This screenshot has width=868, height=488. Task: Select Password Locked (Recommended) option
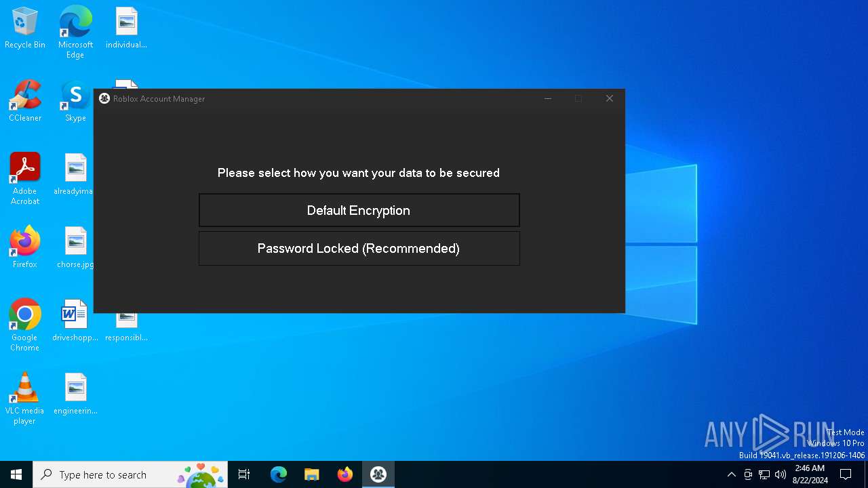(x=359, y=248)
